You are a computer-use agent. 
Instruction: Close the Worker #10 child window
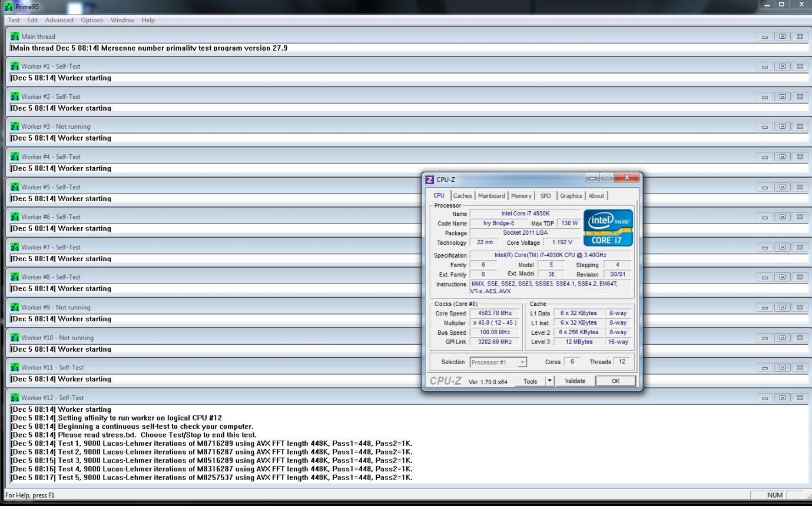point(800,338)
